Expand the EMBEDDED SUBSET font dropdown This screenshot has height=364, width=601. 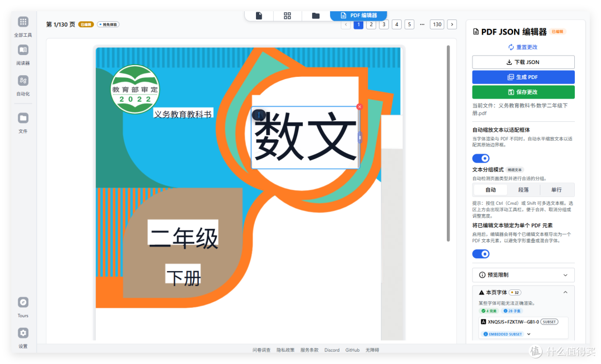click(x=529, y=334)
